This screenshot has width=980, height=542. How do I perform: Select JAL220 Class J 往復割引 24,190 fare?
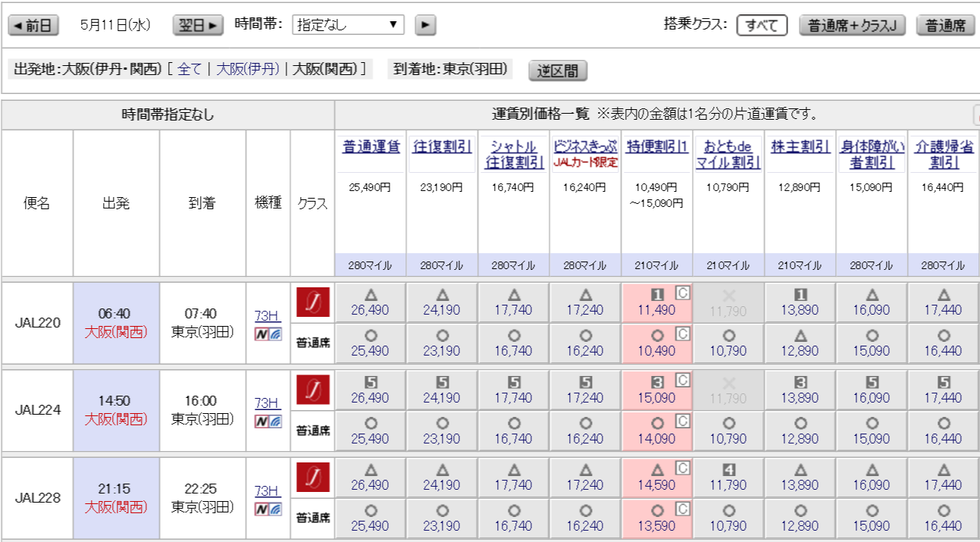click(x=442, y=302)
